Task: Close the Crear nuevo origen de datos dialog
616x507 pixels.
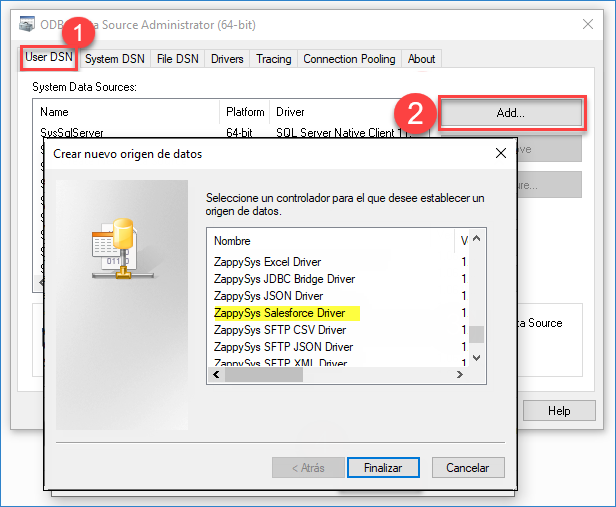Action: (501, 153)
